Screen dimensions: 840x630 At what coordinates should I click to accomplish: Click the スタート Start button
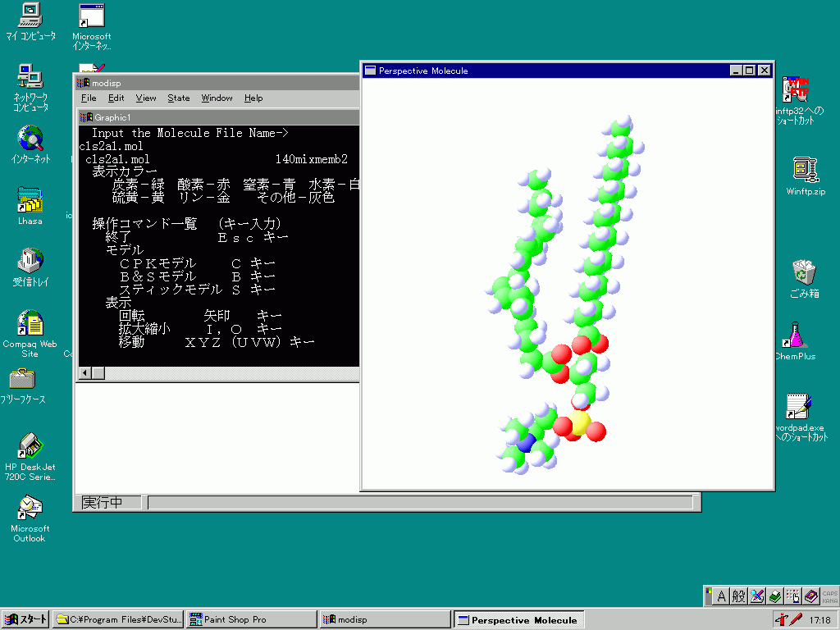click(25, 620)
